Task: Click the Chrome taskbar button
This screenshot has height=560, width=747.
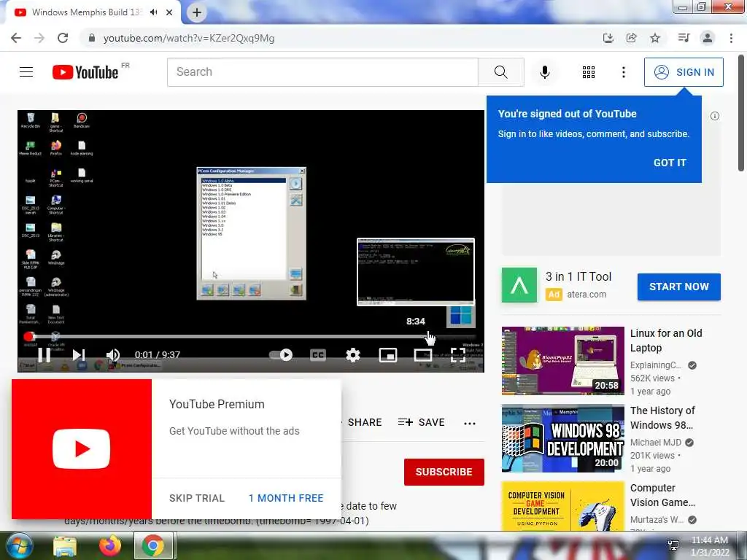Action: point(153,545)
